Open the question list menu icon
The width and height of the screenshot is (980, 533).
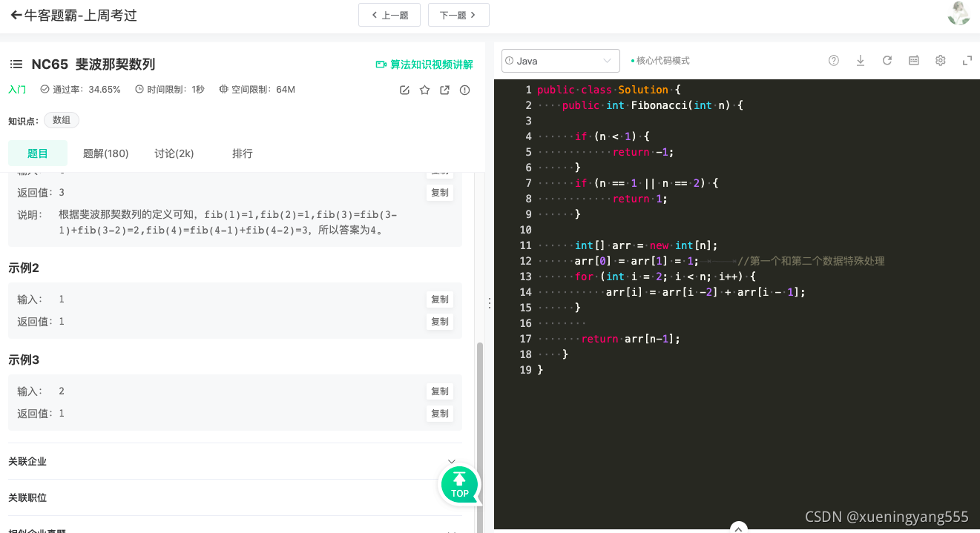pyautogui.click(x=16, y=64)
